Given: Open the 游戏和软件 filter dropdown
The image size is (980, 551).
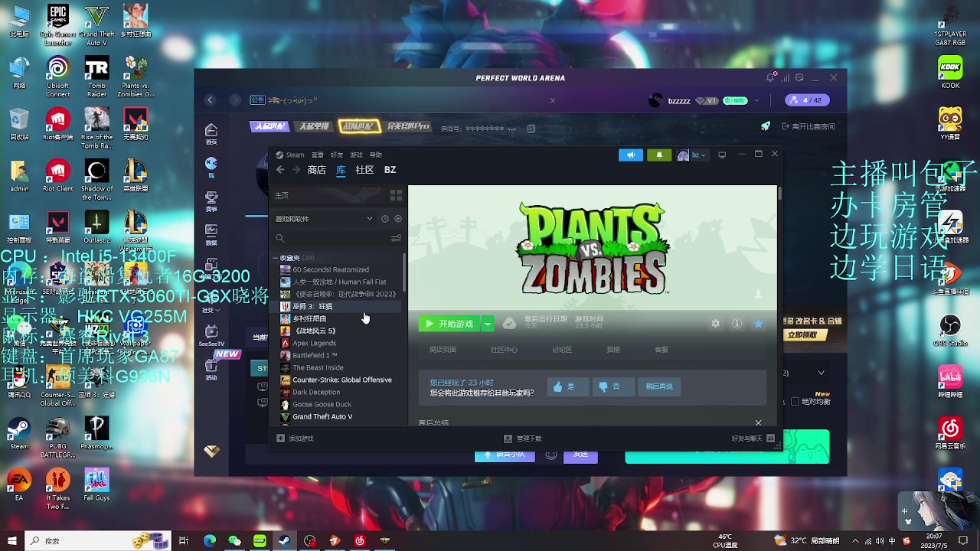Looking at the screenshot, I should point(324,219).
